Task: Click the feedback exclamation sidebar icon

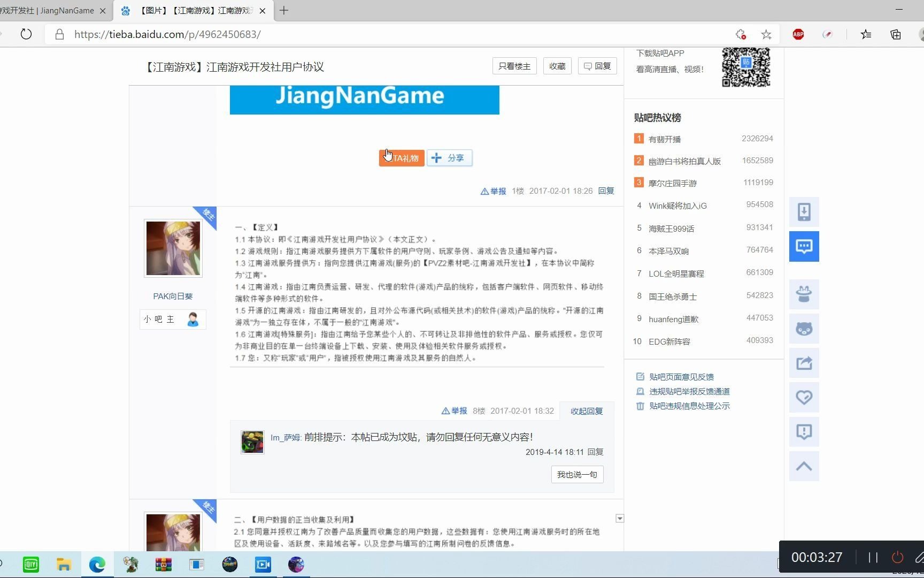Action: click(804, 431)
